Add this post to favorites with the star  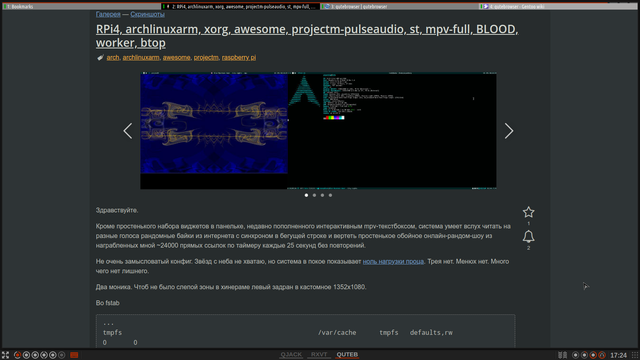tap(529, 212)
